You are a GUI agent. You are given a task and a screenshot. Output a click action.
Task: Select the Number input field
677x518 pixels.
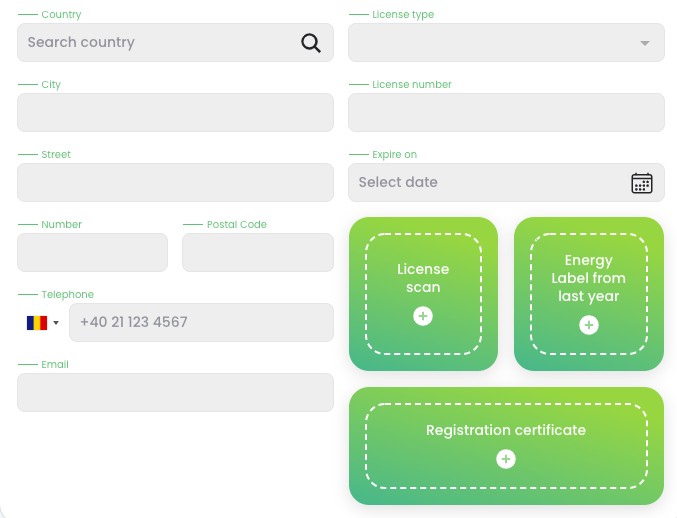point(92,253)
